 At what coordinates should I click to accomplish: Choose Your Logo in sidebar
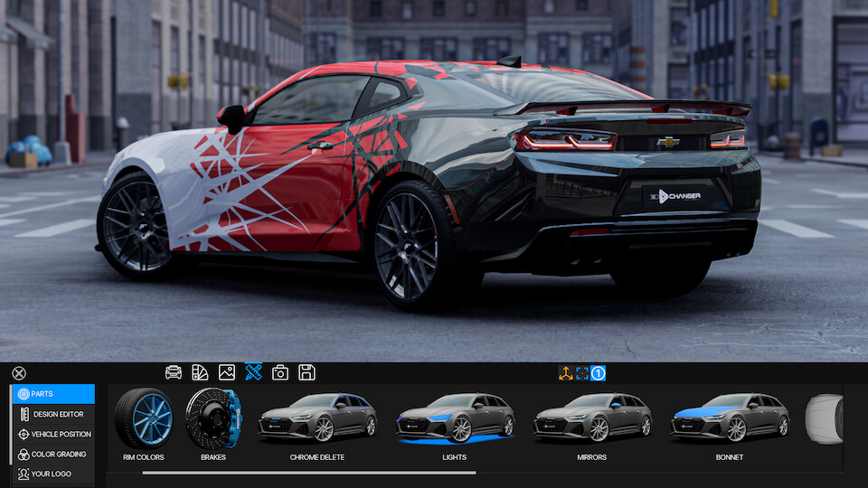(x=52, y=474)
